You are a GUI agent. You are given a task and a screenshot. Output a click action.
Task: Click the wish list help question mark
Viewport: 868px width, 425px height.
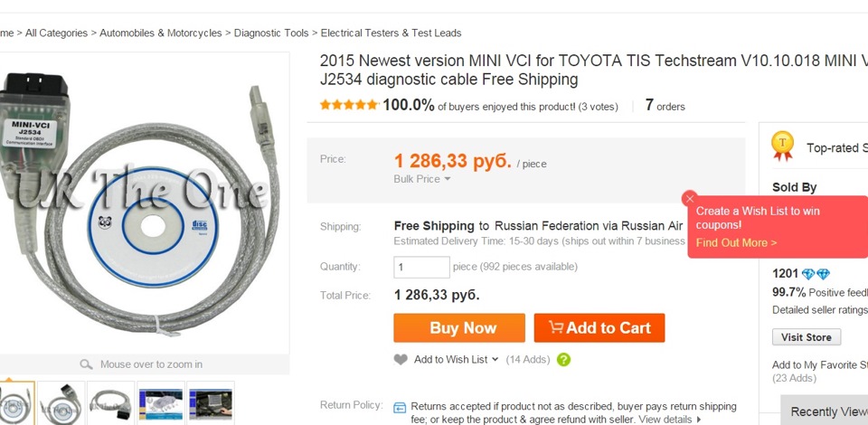point(563,360)
